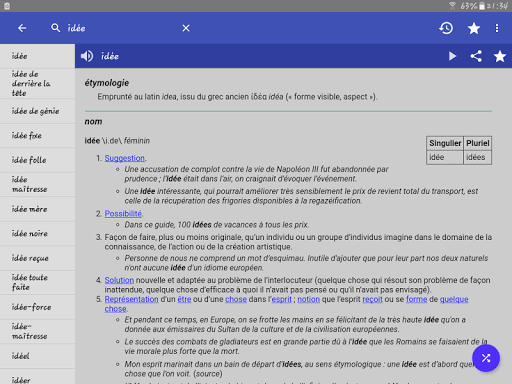Select "idée fixe" in word list
This screenshot has width=512, height=384.
point(37,136)
